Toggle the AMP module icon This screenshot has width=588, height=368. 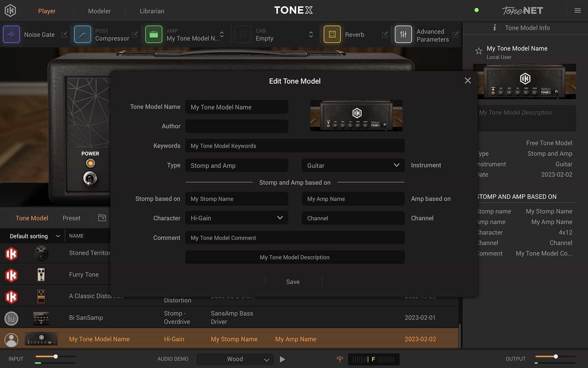click(154, 34)
